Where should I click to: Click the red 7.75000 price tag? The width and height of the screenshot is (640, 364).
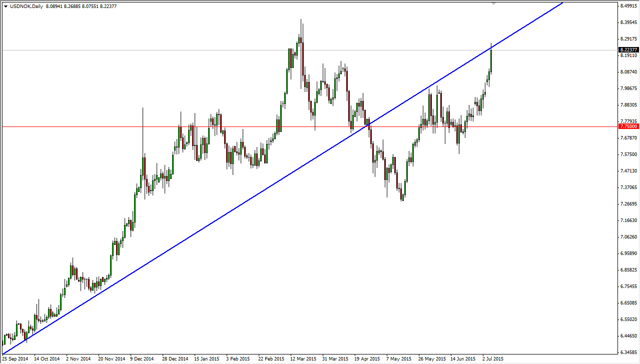(628, 126)
